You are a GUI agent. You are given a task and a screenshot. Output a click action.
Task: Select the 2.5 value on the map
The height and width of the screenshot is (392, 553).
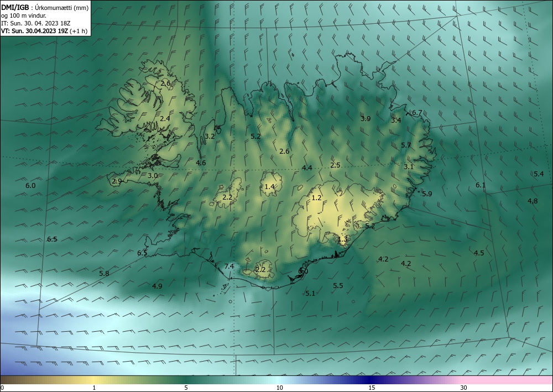(x=335, y=165)
